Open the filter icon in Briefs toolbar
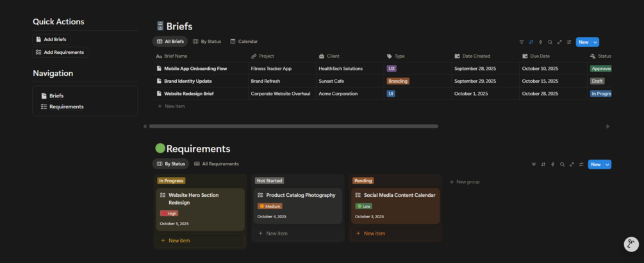 coord(522,42)
